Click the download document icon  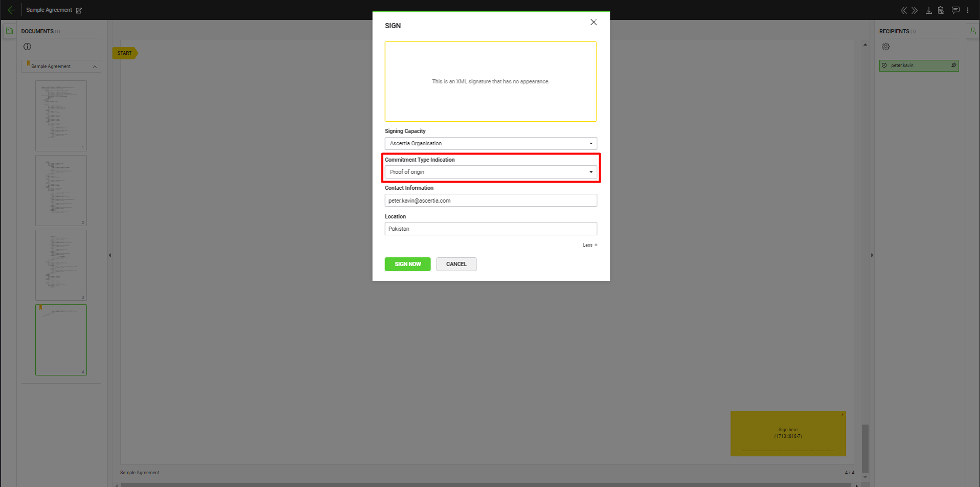(928, 10)
